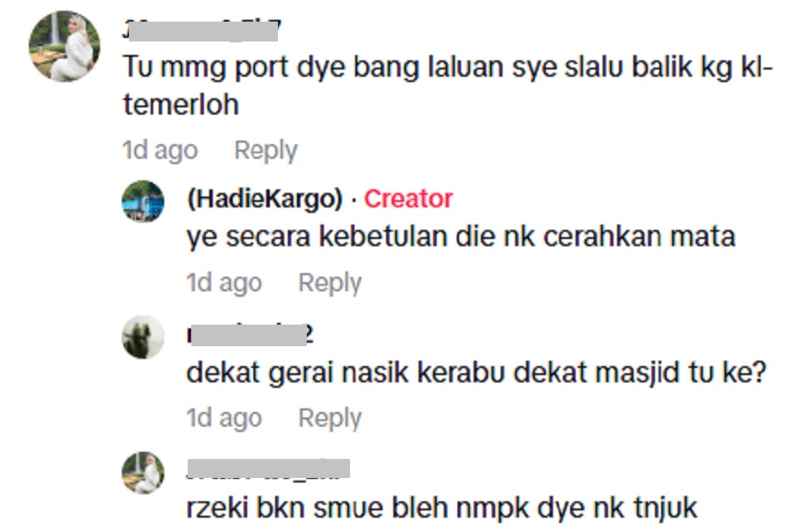Click blurred username above nasik kerabu comment
The width and height of the screenshot is (812, 532).
pos(250,335)
